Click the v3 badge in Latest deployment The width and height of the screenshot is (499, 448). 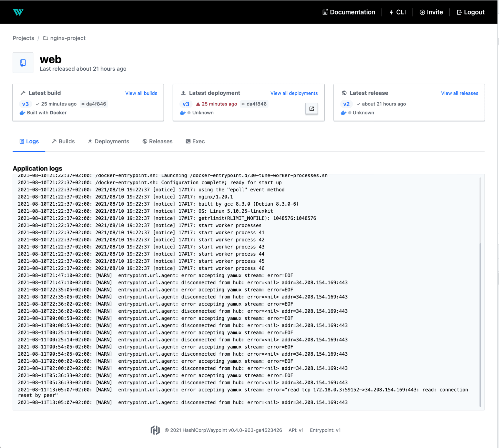click(x=186, y=104)
